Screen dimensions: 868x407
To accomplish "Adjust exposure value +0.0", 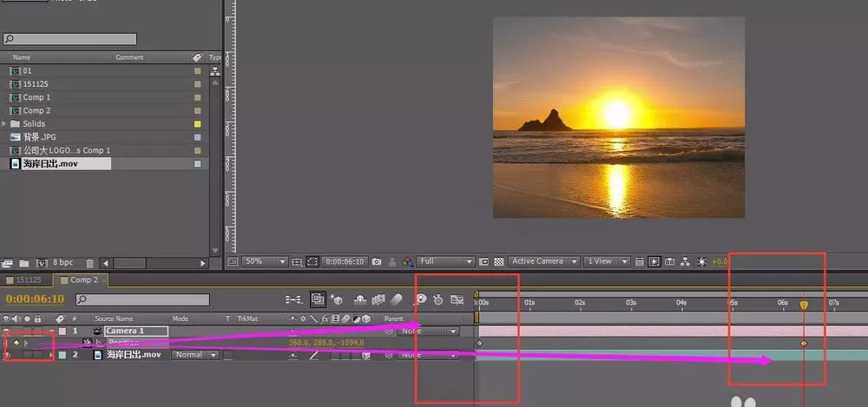I will (719, 261).
